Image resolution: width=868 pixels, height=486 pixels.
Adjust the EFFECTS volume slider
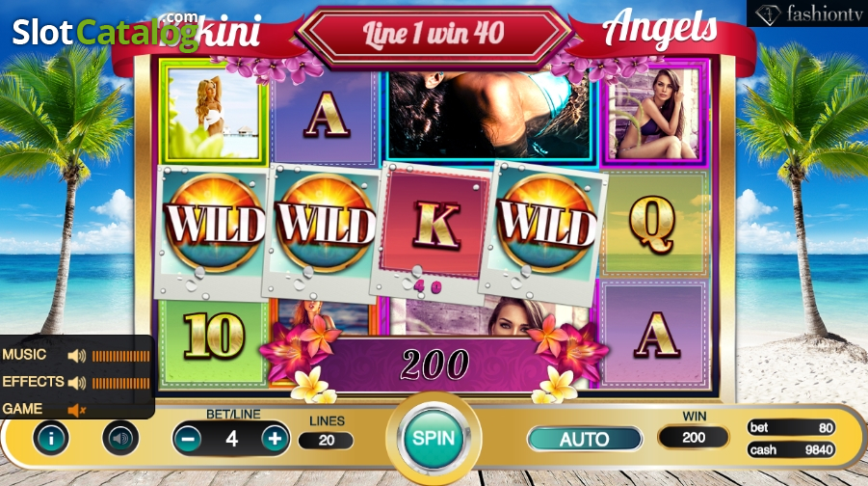(120, 383)
